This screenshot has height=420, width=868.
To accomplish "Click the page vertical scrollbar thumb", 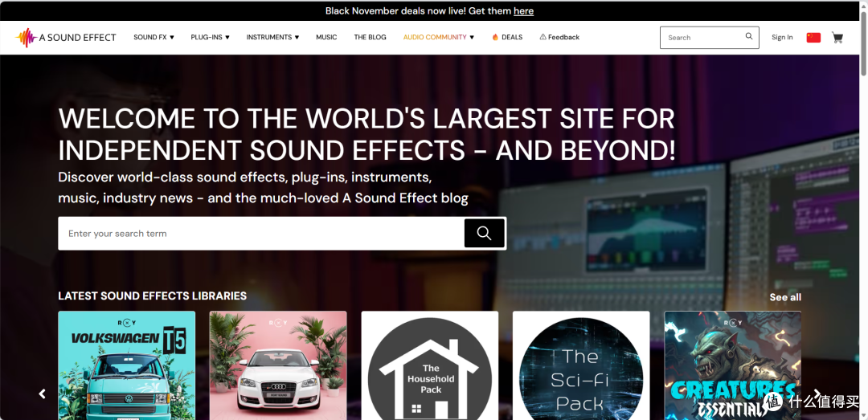I will point(863,43).
